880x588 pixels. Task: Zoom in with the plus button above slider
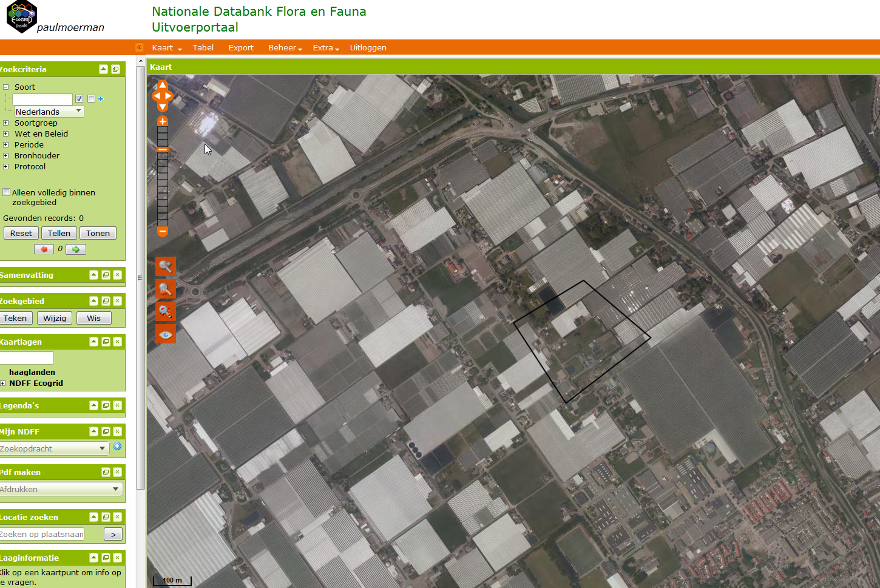coord(163,121)
